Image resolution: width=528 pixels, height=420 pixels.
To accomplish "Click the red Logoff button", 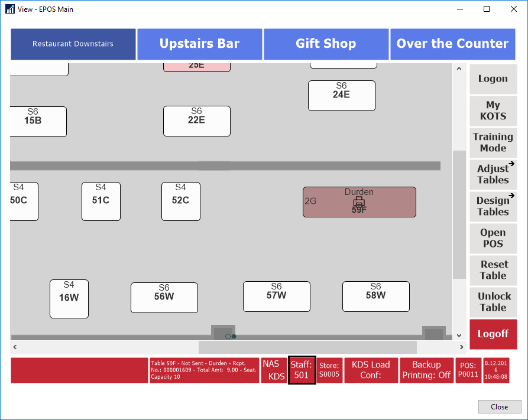I will tap(493, 334).
